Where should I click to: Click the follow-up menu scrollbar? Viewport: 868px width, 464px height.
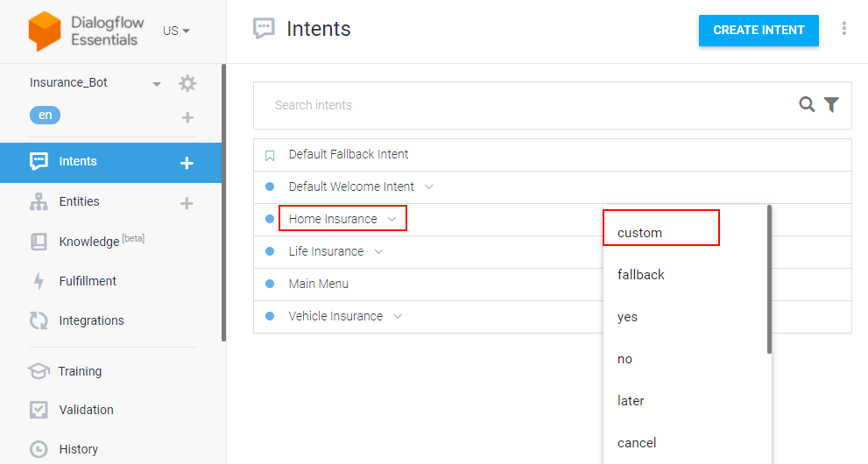(x=769, y=279)
